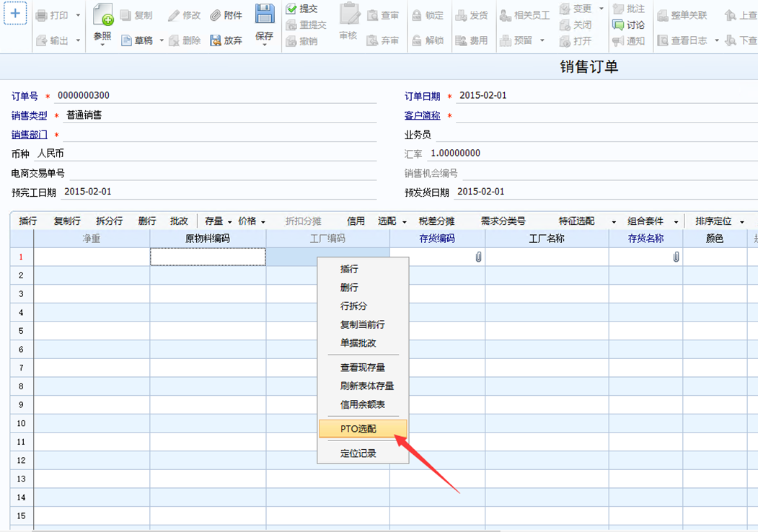Select 行拆分 in the context menu
Image resolution: width=758 pixels, height=532 pixels.
(363, 306)
